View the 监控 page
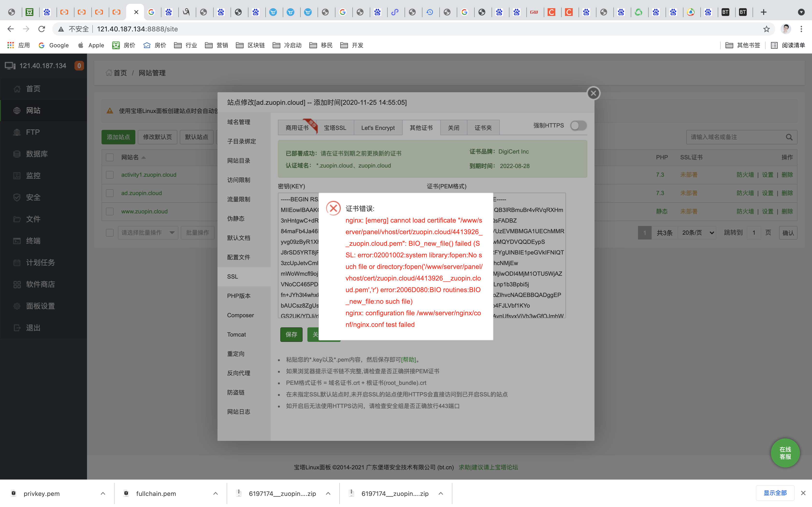 point(33,175)
